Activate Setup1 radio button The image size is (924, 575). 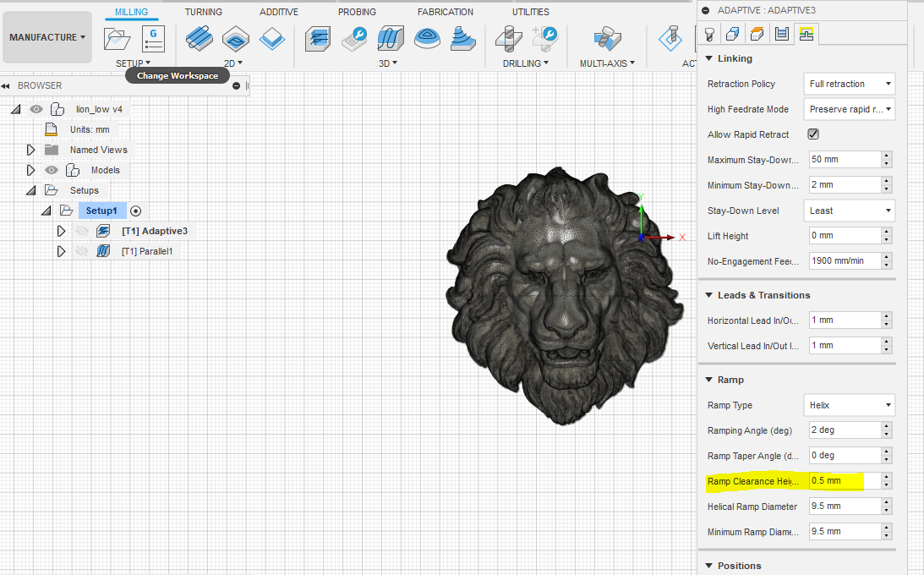(135, 211)
